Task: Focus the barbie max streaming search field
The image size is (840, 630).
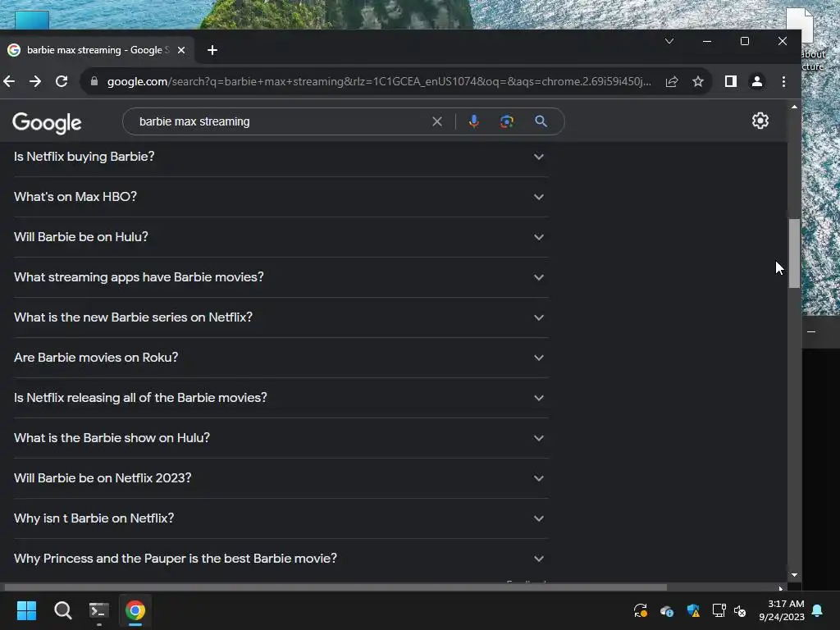Action: click(281, 121)
